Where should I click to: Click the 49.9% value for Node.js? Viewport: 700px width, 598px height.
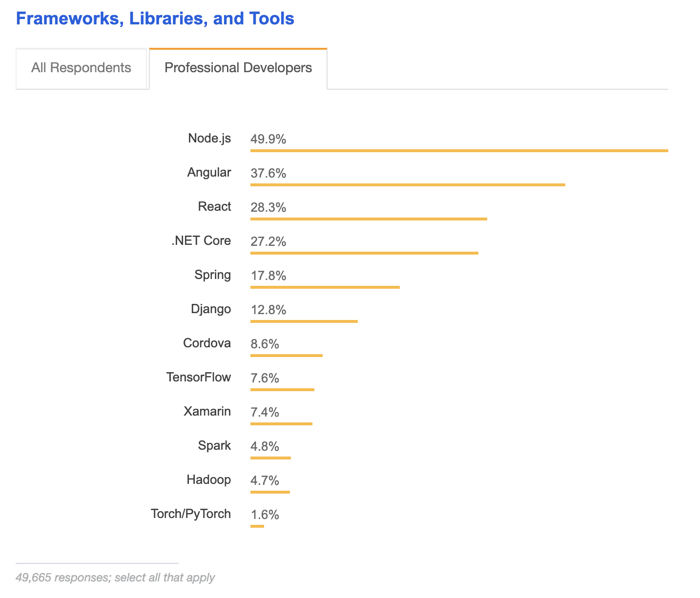tap(268, 140)
